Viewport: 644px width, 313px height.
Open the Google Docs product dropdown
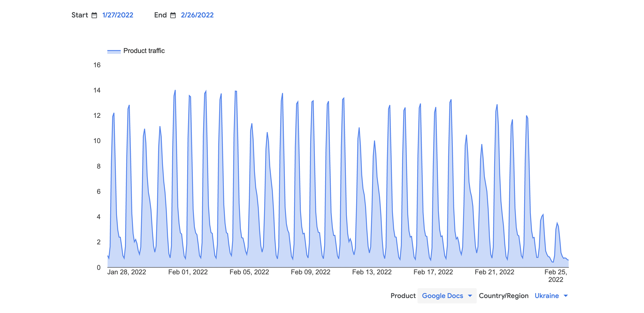coord(442,296)
